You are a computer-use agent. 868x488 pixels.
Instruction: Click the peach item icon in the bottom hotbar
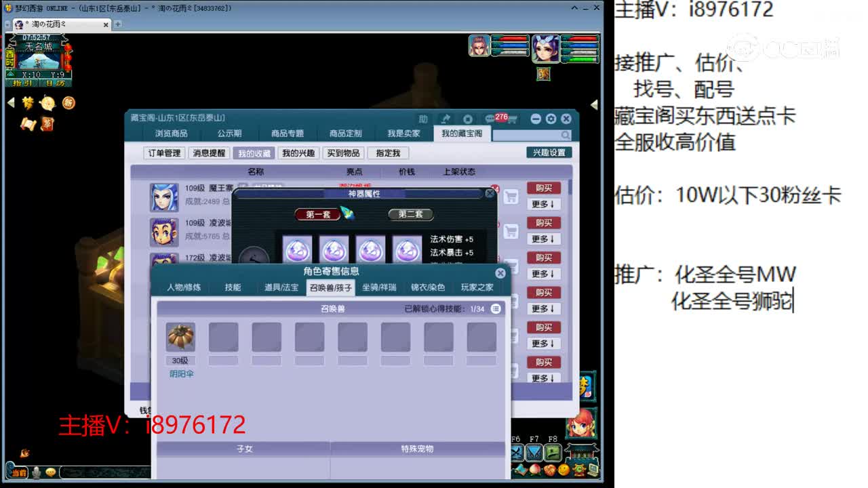534,468
